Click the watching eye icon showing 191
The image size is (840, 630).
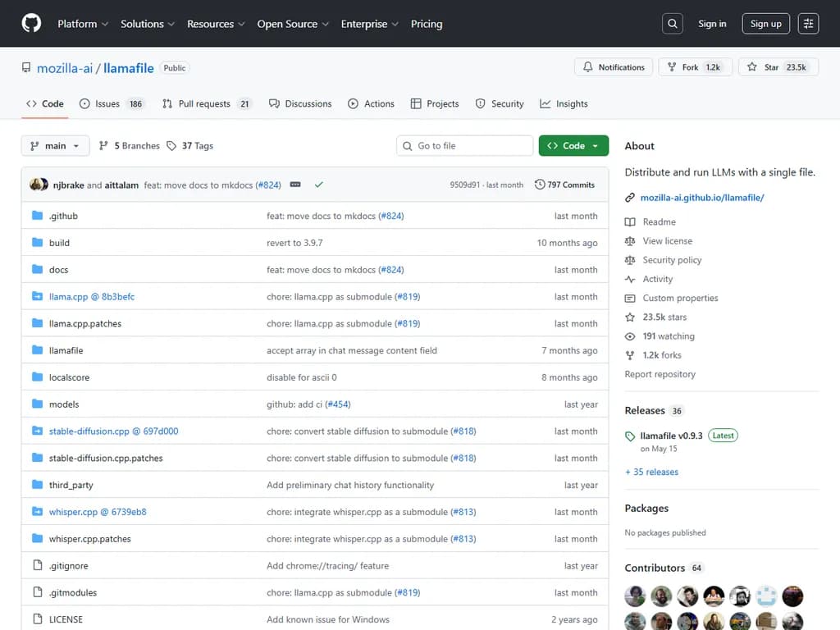pos(630,336)
